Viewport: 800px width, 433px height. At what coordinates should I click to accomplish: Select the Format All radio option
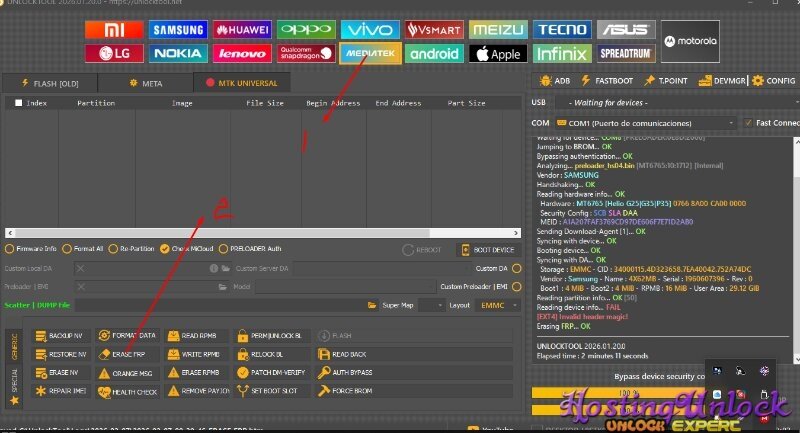(83, 249)
